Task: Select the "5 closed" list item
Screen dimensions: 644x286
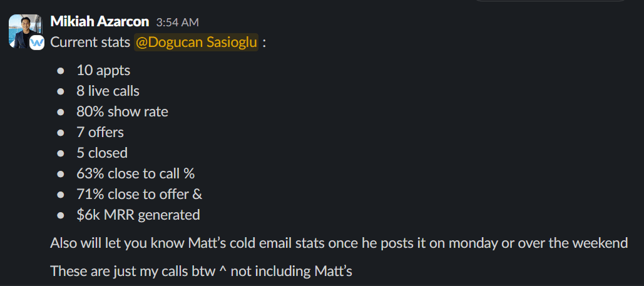Action: (x=102, y=153)
